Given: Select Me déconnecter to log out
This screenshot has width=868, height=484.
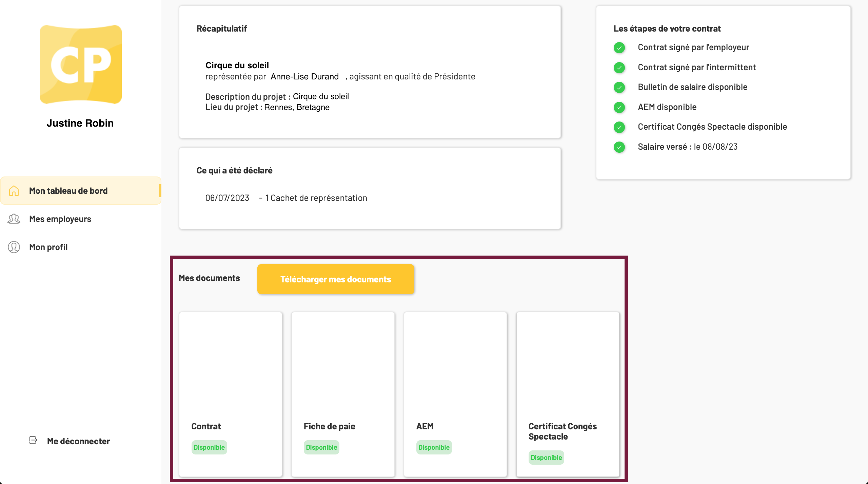Looking at the screenshot, I should [x=78, y=441].
